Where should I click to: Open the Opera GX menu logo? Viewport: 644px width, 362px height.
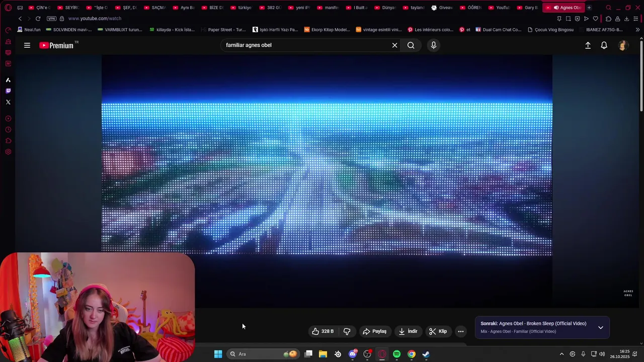click(8, 8)
